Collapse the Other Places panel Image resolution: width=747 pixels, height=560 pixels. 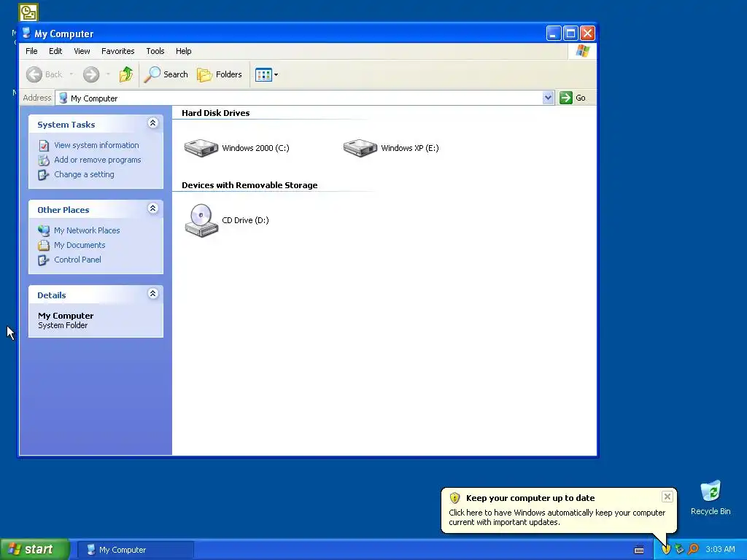pyautogui.click(x=153, y=209)
